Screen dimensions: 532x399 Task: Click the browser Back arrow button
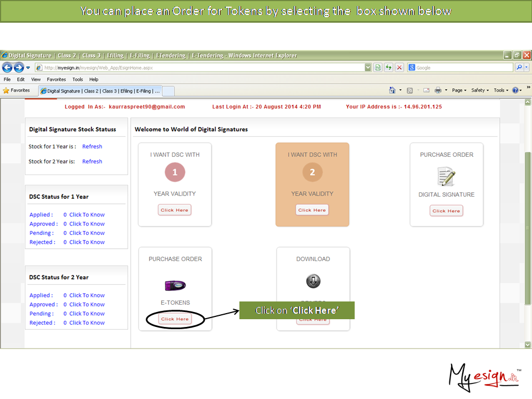point(7,68)
